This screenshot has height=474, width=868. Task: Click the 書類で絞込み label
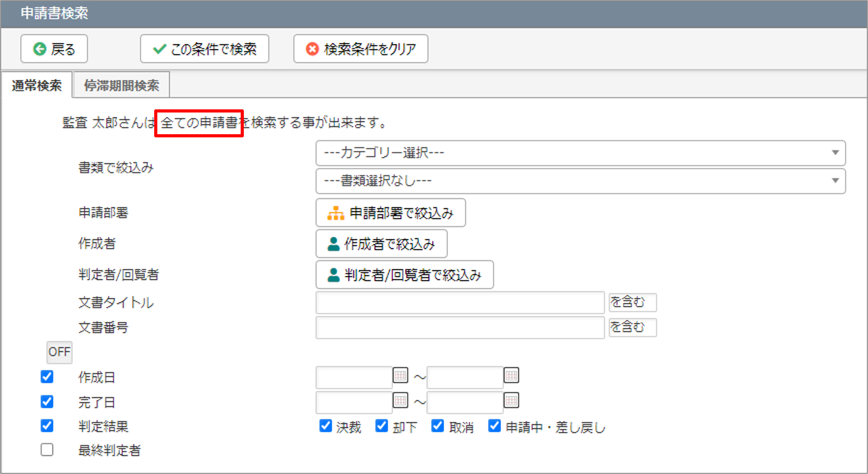point(116,167)
